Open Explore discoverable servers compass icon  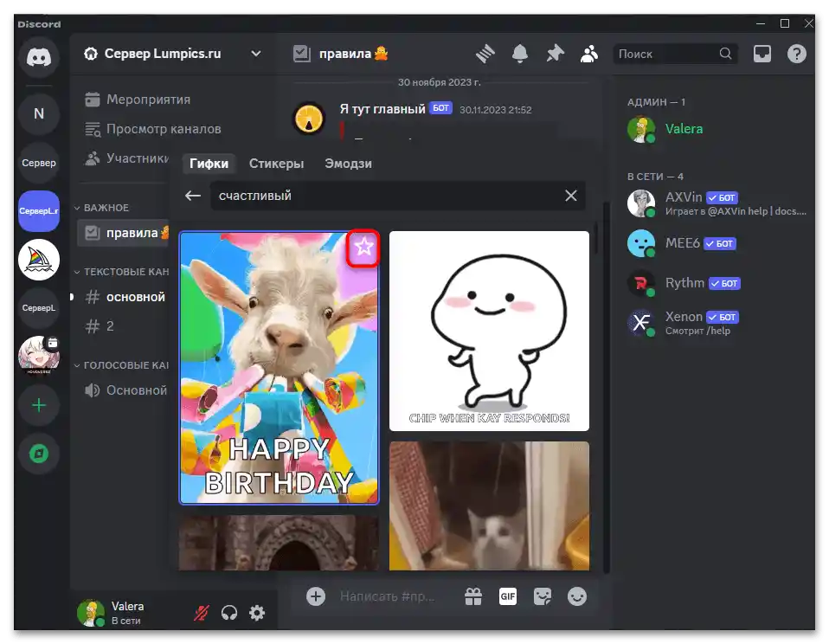tap(39, 454)
